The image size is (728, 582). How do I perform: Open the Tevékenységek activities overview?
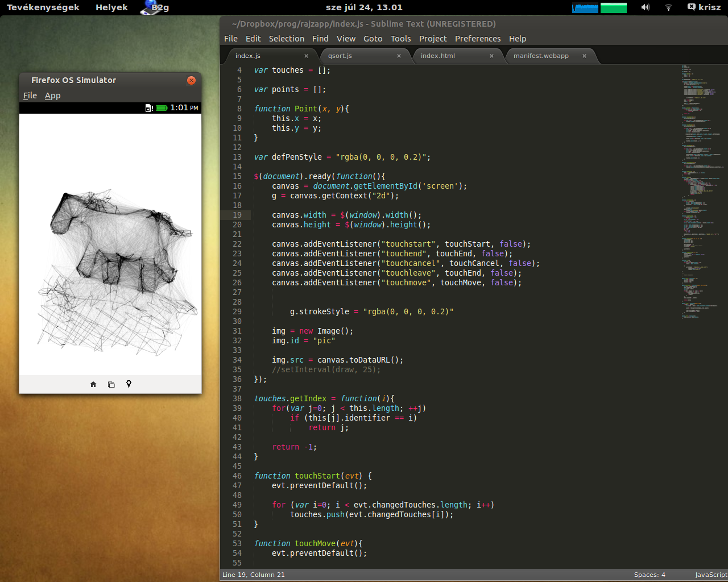click(43, 7)
